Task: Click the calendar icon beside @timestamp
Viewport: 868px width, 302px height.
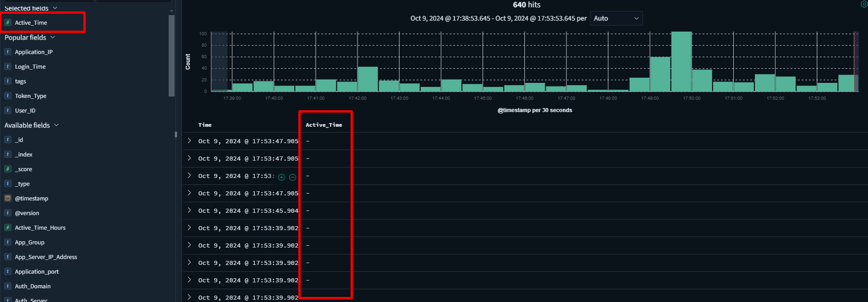Action: pyautogui.click(x=8, y=198)
